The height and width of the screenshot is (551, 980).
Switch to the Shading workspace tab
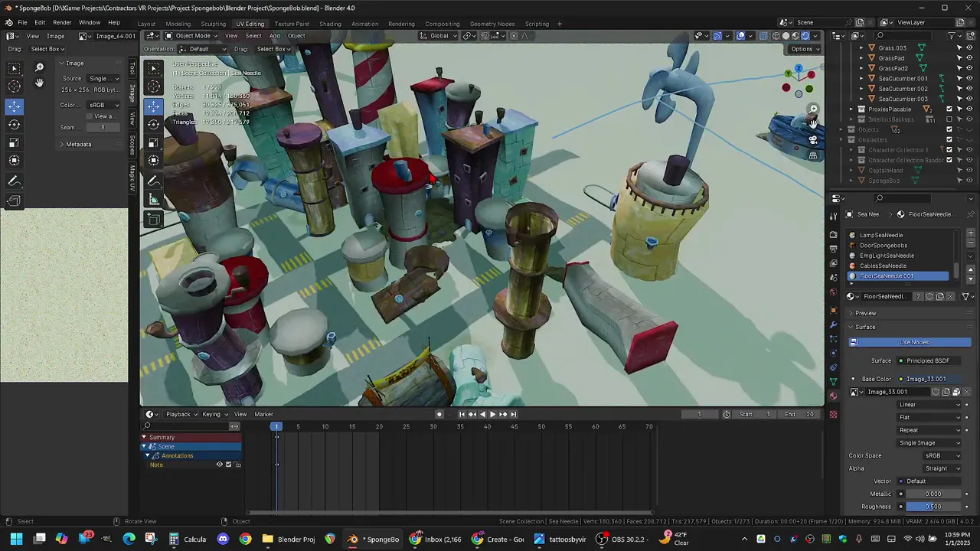[330, 24]
